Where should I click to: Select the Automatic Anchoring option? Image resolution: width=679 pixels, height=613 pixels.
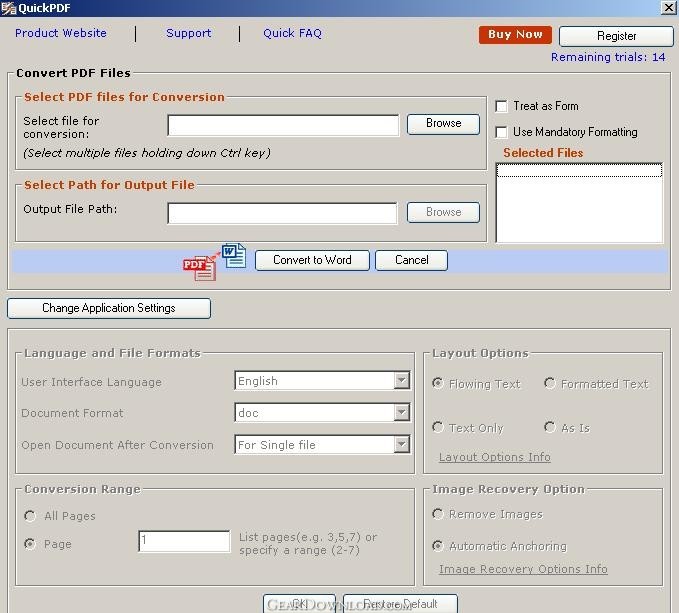pyautogui.click(x=438, y=546)
